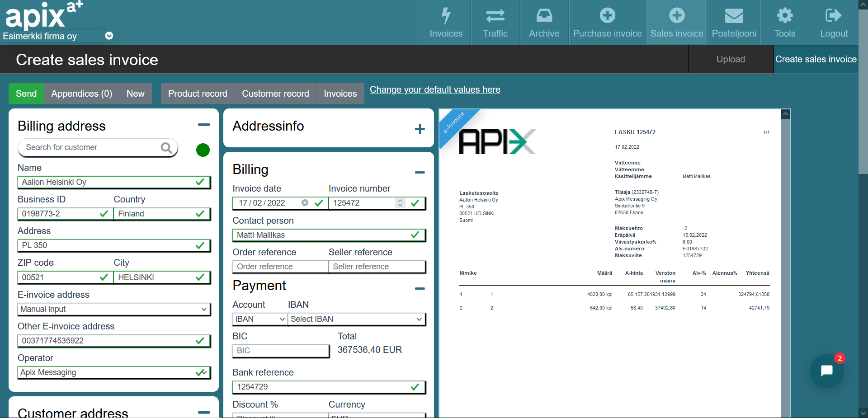The height and width of the screenshot is (418, 868).
Task: Open the chat bubble with 2 notifications
Action: tap(826, 371)
